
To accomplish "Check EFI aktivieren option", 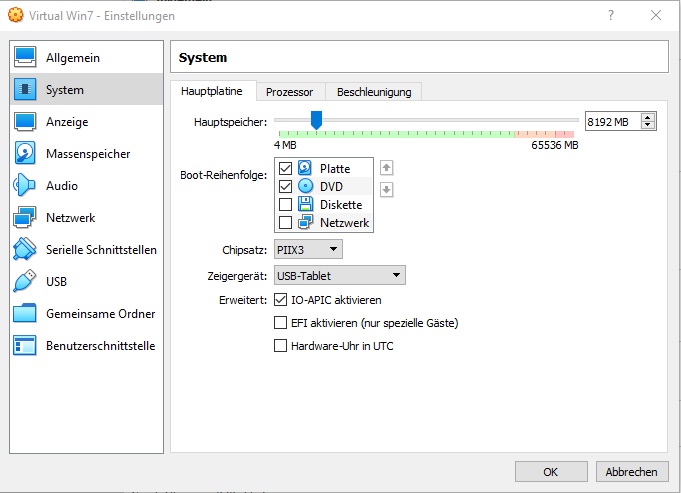I will click(x=281, y=323).
